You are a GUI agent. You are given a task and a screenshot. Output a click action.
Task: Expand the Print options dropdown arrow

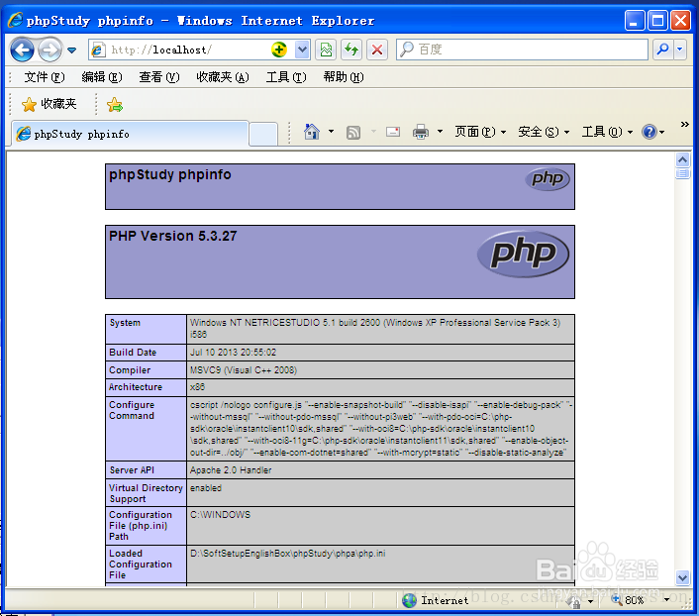(x=440, y=132)
